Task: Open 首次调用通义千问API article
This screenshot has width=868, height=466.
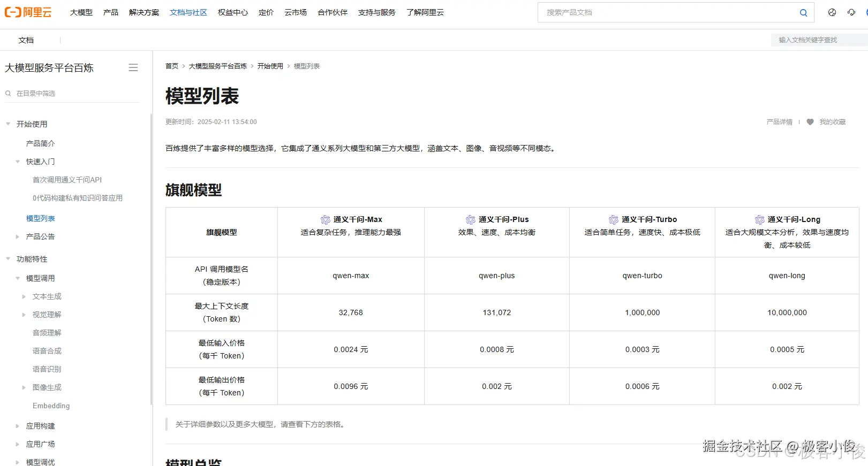Action: pos(67,179)
